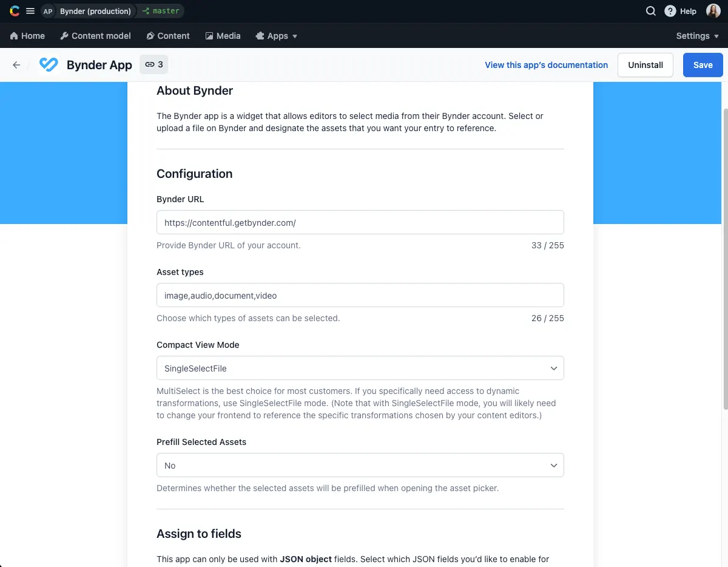
Task: Click the '26 / 255' character counter
Action: [548, 318]
